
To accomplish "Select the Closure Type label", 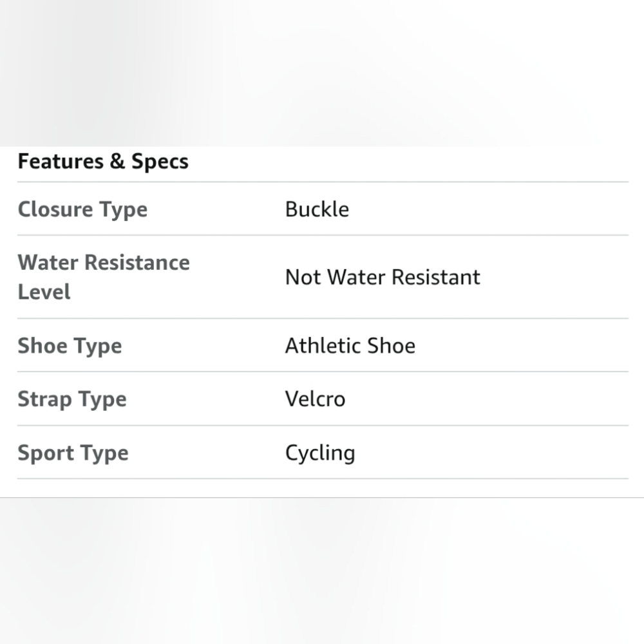I will pos(82,209).
